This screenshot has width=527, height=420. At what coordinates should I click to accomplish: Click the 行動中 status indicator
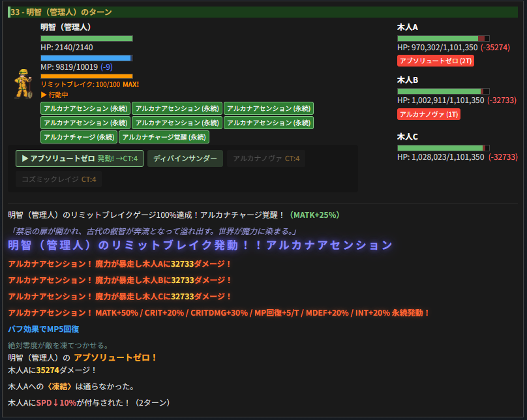tap(56, 95)
